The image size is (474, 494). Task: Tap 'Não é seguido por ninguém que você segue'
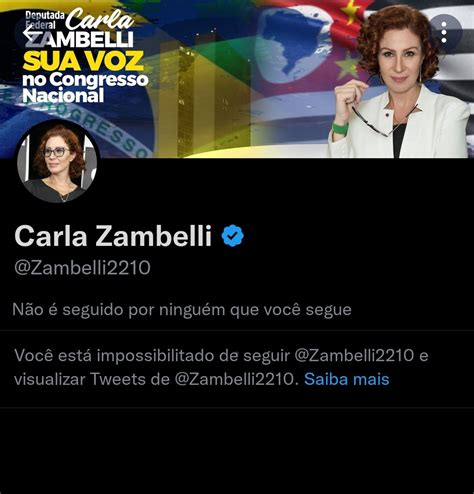[x=182, y=310]
